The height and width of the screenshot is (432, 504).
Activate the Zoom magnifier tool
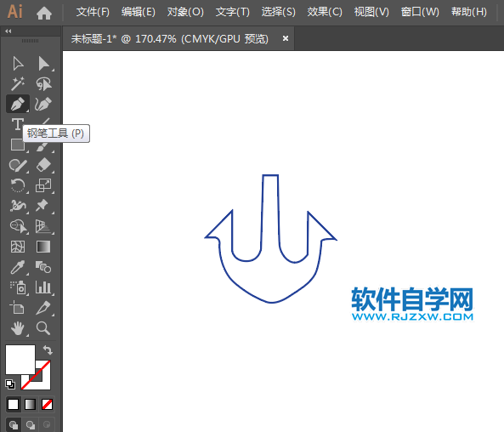coord(43,328)
